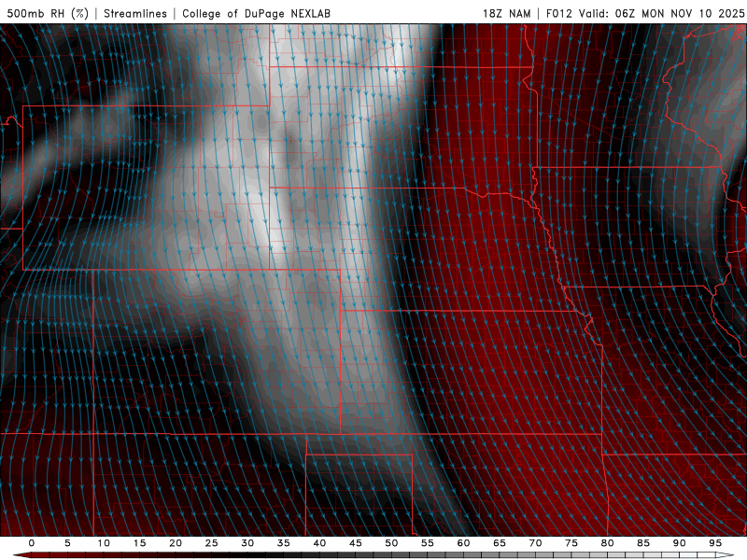Click the '90' value on color scale
The image size is (747, 560).
tap(679, 543)
